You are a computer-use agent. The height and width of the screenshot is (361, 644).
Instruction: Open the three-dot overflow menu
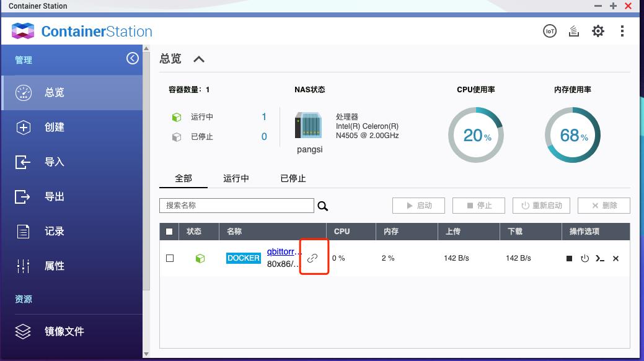[622, 30]
